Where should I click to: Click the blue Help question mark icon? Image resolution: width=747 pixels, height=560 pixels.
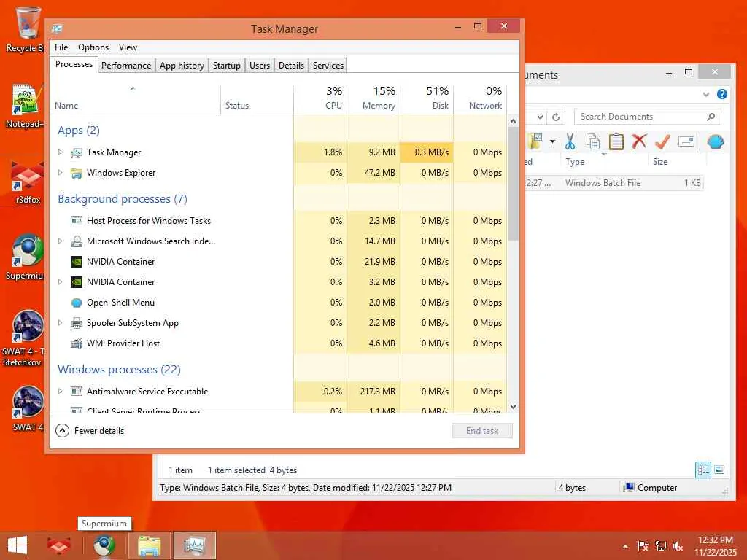tap(722, 94)
